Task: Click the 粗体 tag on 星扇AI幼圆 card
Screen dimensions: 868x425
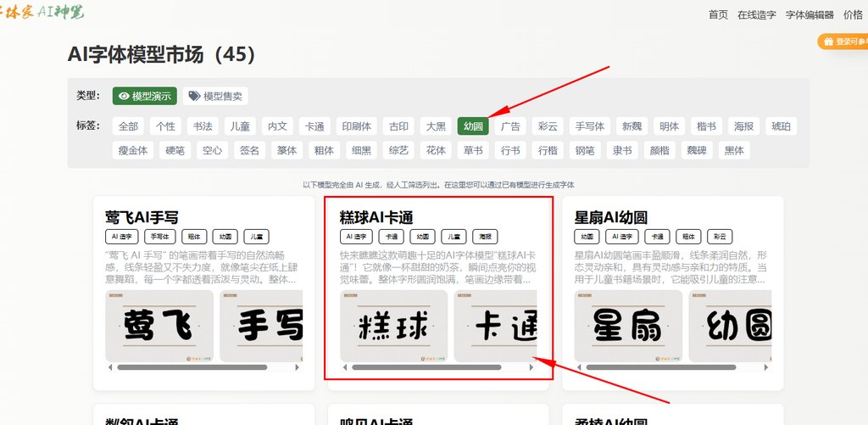Action: click(688, 237)
